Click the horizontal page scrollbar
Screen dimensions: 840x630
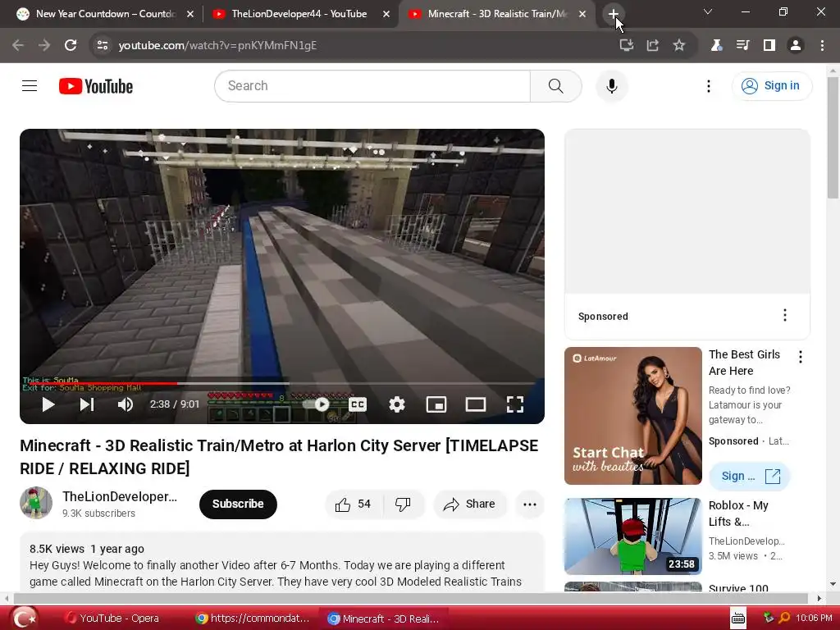pyautogui.click(x=412, y=598)
